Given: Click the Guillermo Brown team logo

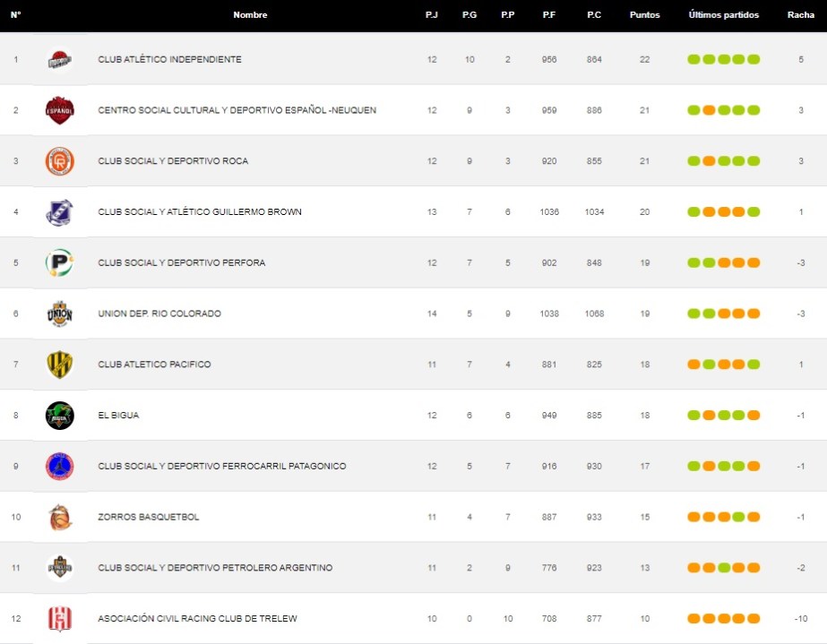Looking at the screenshot, I should pos(59,212).
